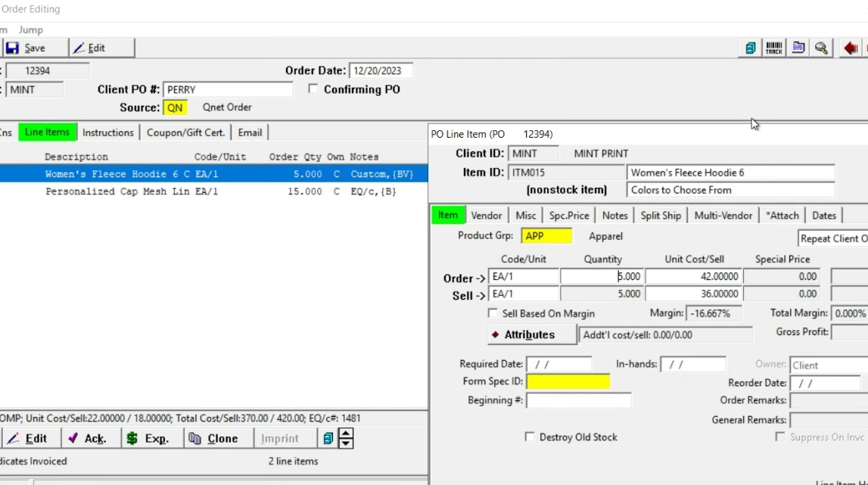The image size is (868, 485).
Task: Click the order number 12394 field
Action: (48, 71)
